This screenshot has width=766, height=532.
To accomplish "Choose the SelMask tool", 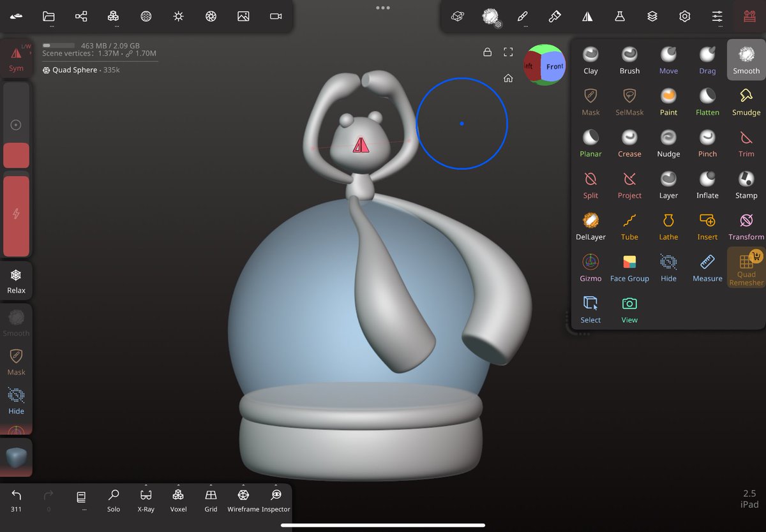I will click(629, 101).
